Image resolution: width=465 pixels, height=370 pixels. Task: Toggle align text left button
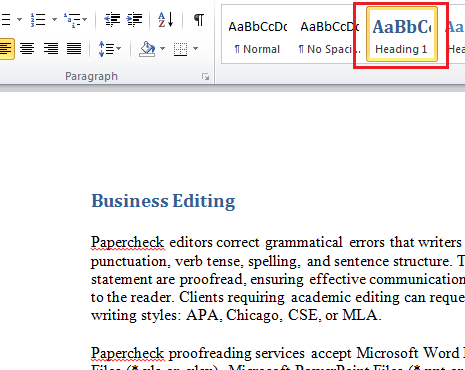pos(6,49)
